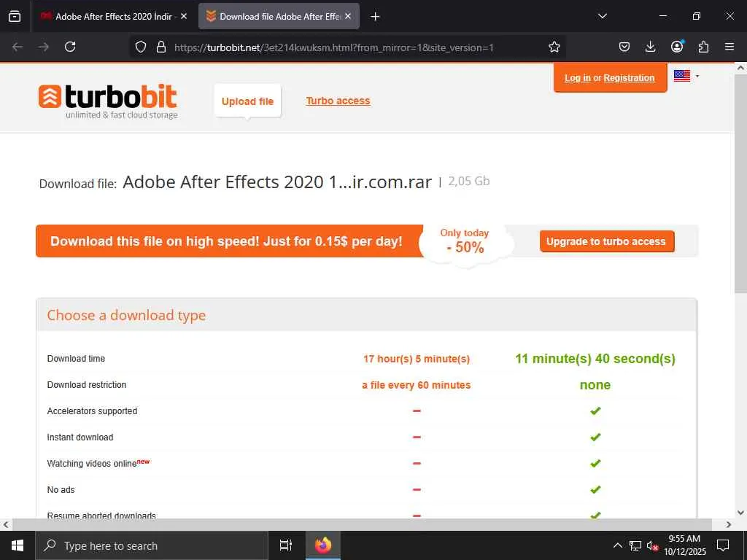Click the Accelerators supported red dash
The height and width of the screenshot is (560, 747).
coord(417,411)
